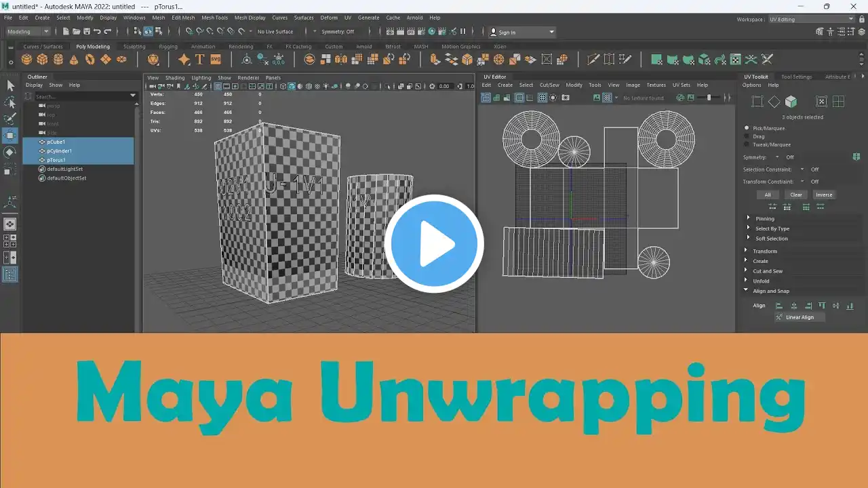868x488 pixels.
Task: Open the Selection Constraint dropdown
Action: [802, 169]
